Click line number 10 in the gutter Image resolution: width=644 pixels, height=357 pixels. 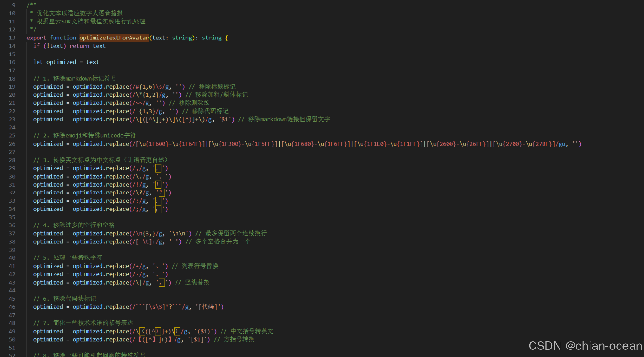[x=12, y=13]
